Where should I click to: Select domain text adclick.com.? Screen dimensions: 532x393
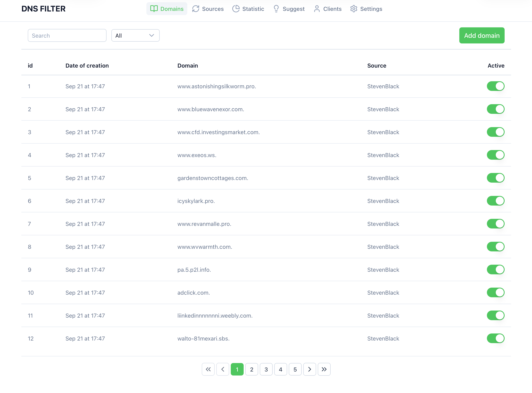[x=194, y=293]
